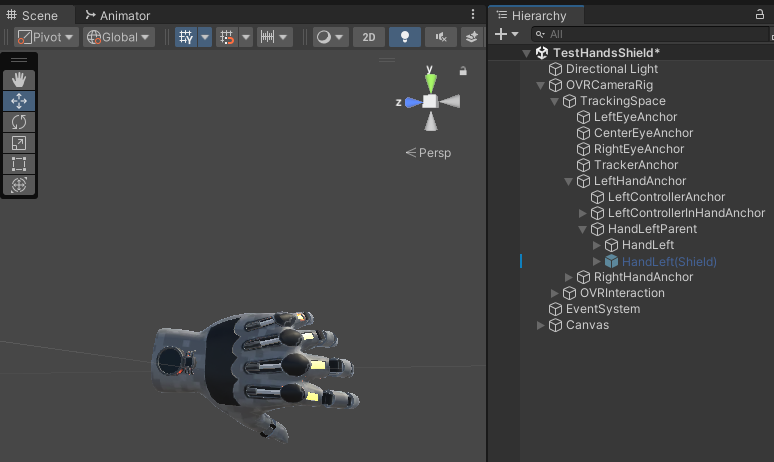This screenshot has width=774, height=462.
Task: Click the gray bottom cone on gizmo
Action: pos(431,122)
